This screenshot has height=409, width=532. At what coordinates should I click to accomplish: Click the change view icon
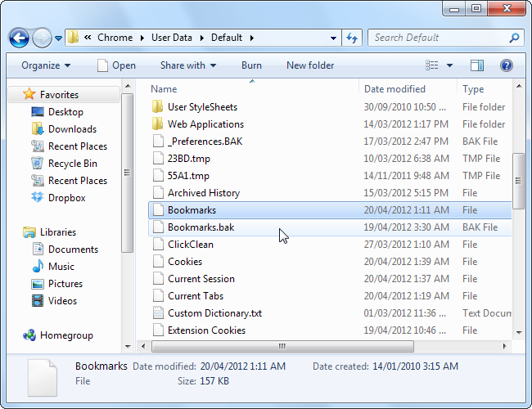pyautogui.click(x=431, y=65)
